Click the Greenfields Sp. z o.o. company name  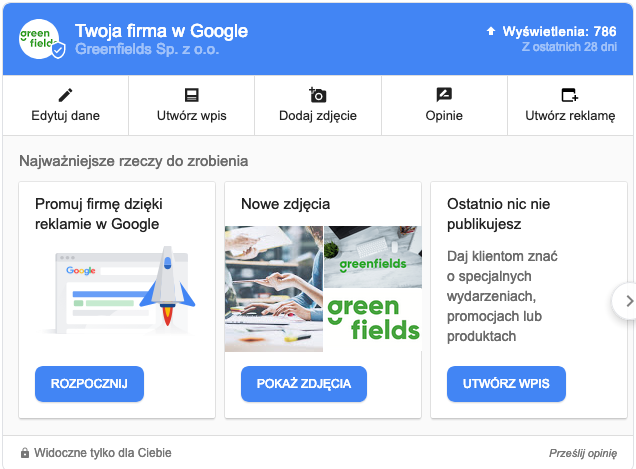147,49
